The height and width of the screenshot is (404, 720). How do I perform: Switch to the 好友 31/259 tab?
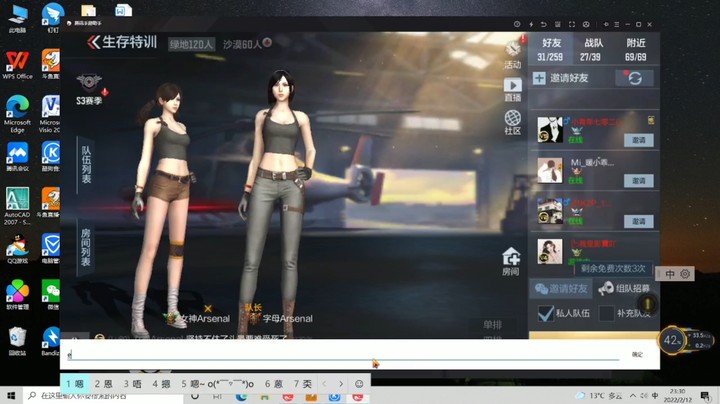551,50
